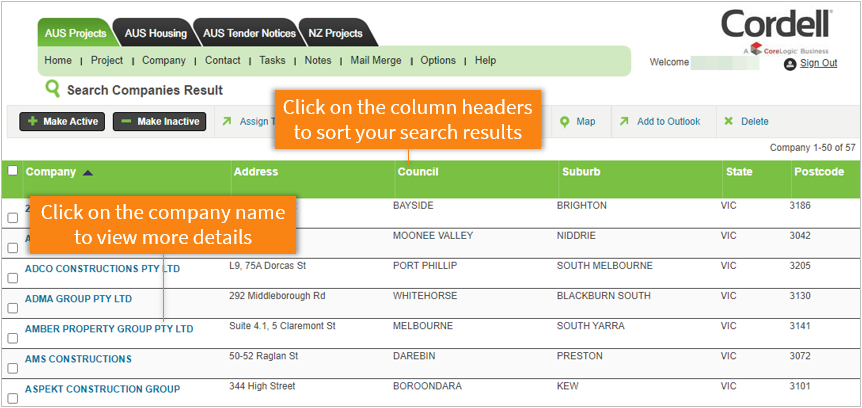Sort results by the Address column header
Image resolution: width=862 pixels, height=408 pixels.
tap(256, 172)
